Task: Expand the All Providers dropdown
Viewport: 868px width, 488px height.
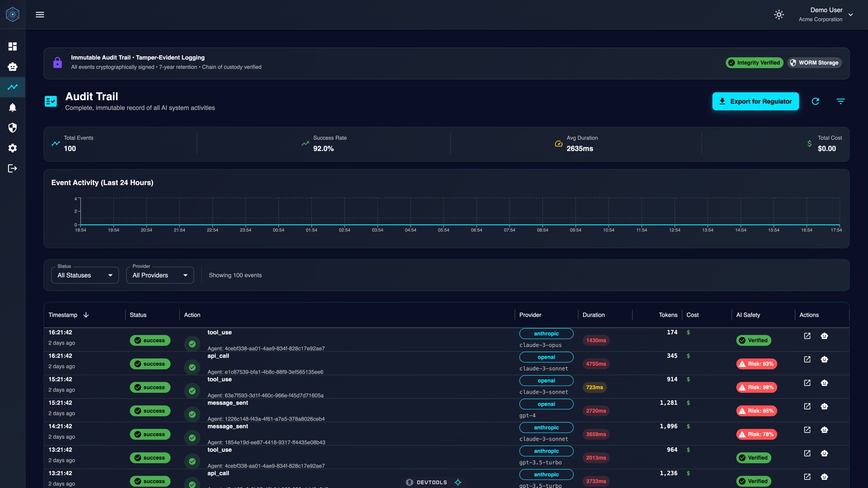Action: coord(160,275)
